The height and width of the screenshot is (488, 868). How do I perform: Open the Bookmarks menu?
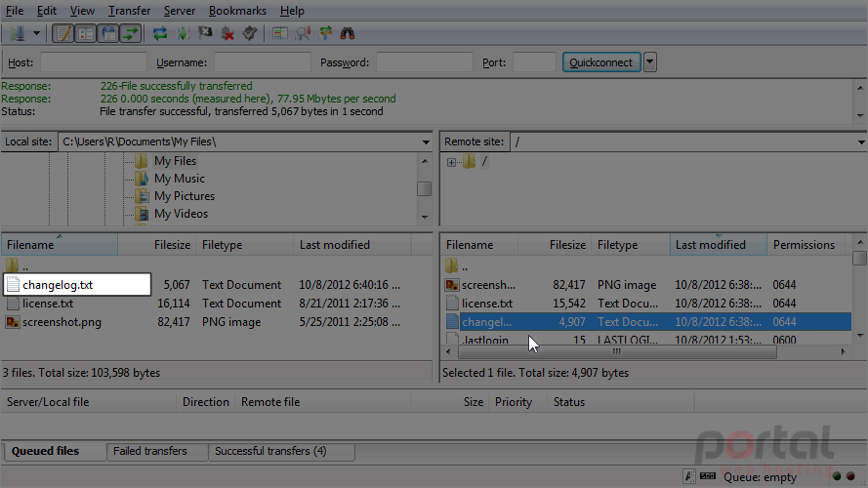pyautogui.click(x=237, y=11)
